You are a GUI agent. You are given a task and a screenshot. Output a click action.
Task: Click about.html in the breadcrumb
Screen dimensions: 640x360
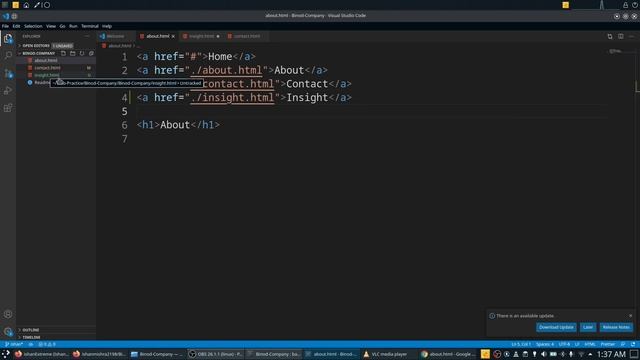click(x=120, y=46)
